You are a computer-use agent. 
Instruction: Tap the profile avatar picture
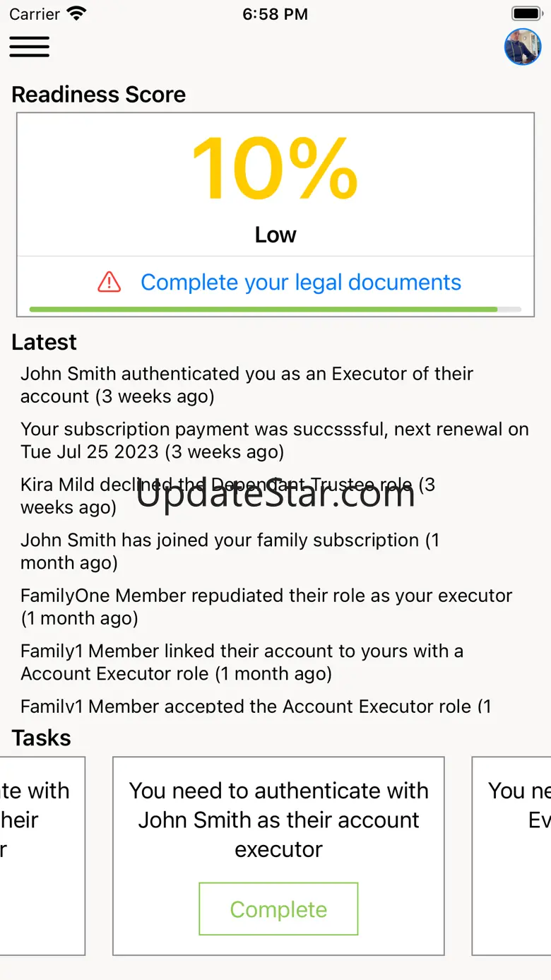523,47
